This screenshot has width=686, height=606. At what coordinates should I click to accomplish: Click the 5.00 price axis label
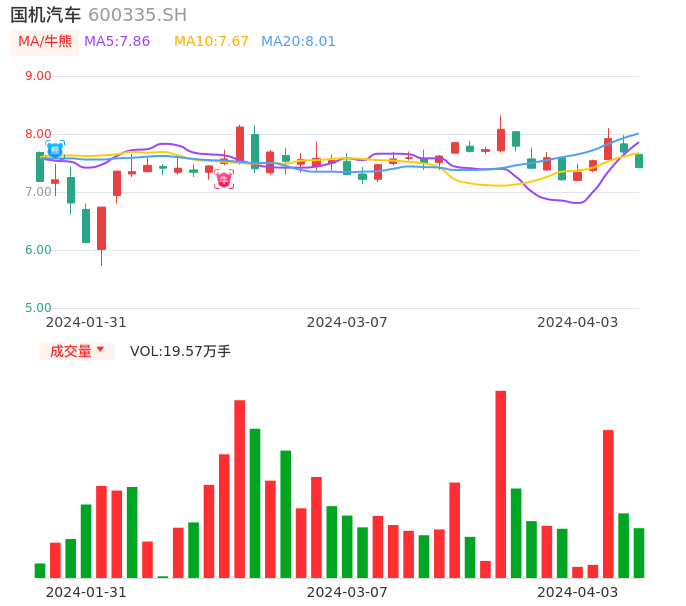point(38,308)
